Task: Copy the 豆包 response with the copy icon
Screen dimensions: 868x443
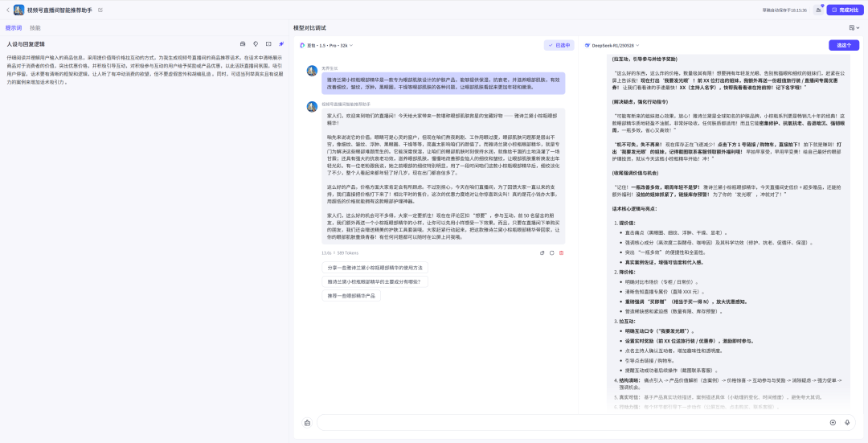Action: tap(542, 252)
